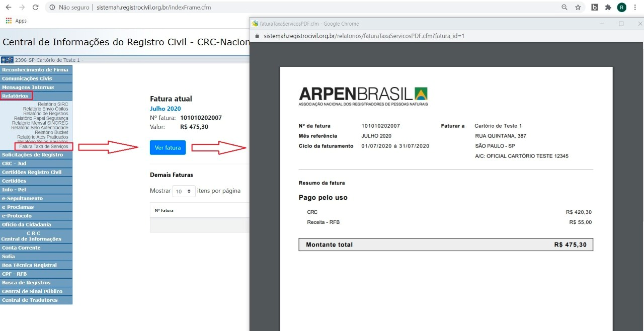Screen dimensions: 644x331
Task: Reload the page with refresh icon
Action: (35, 8)
